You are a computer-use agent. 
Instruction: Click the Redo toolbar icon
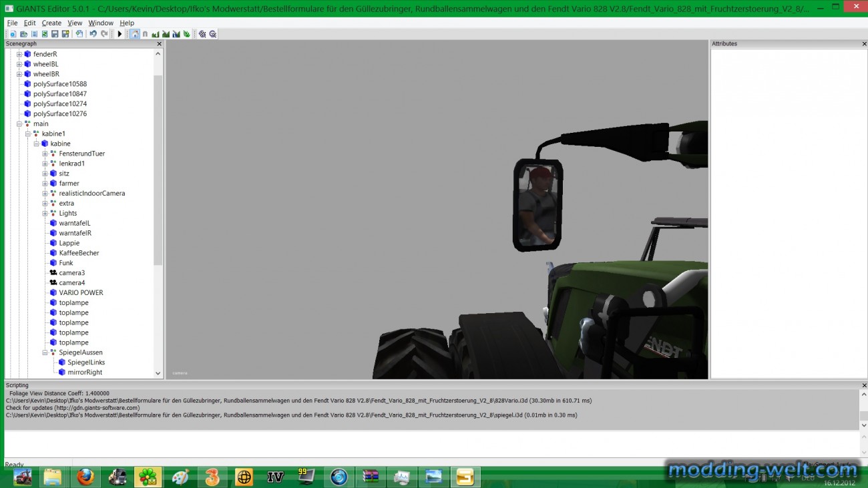104,34
